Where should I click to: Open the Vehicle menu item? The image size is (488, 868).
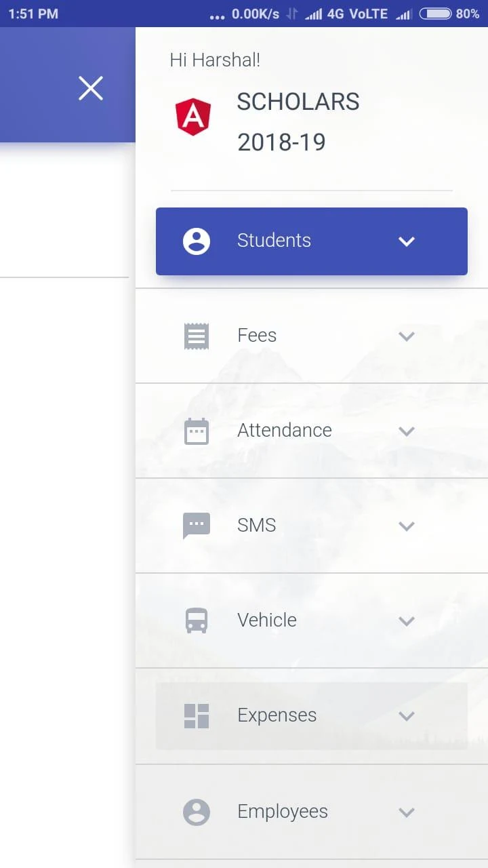point(312,621)
